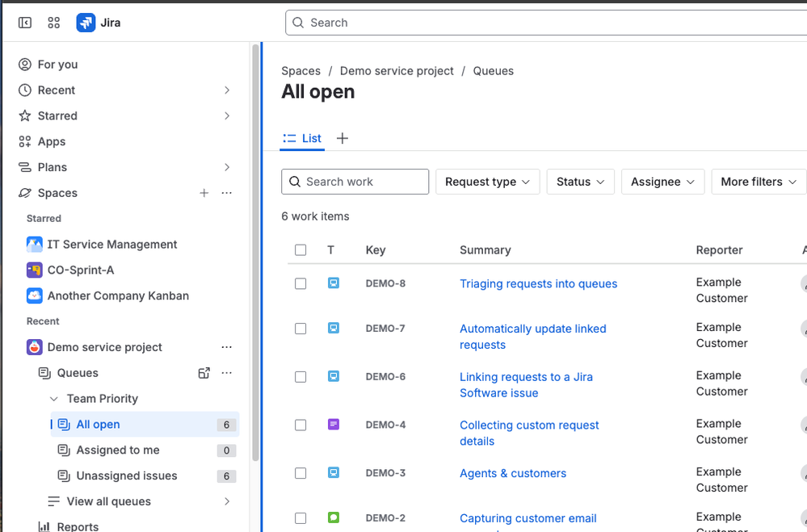The width and height of the screenshot is (807, 532).
Task: Switch to the List tab
Action: pyautogui.click(x=302, y=138)
